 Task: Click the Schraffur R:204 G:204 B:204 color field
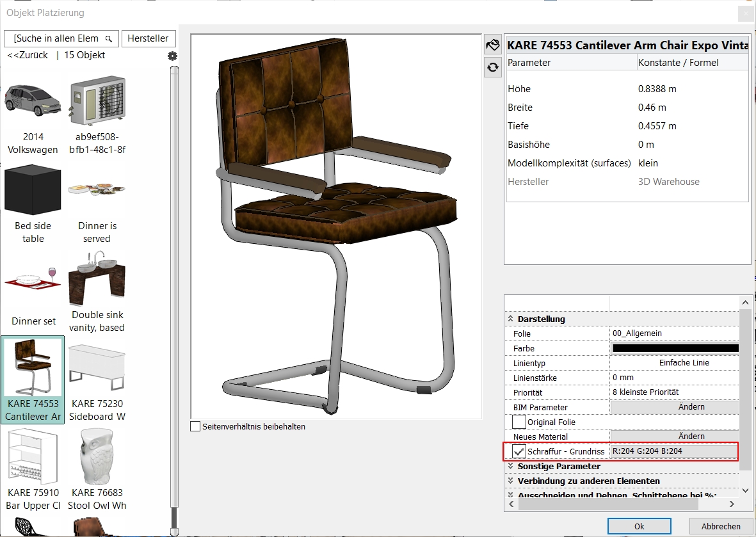click(x=674, y=451)
